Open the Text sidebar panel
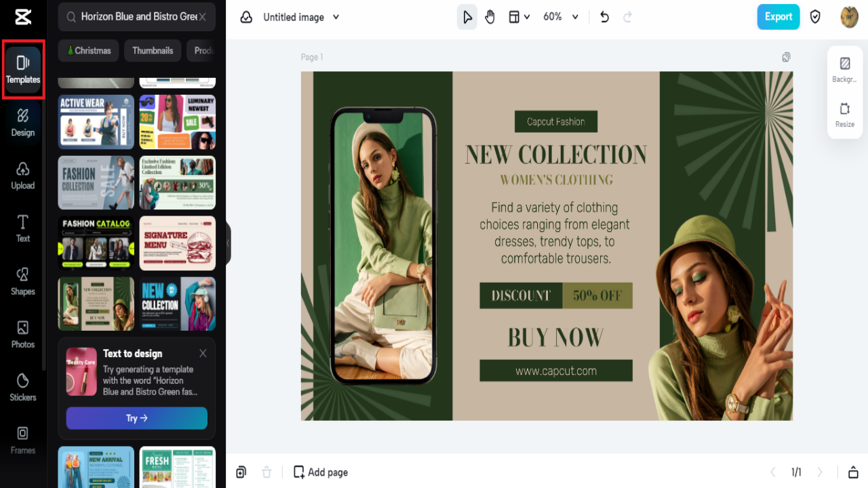 (23, 228)
